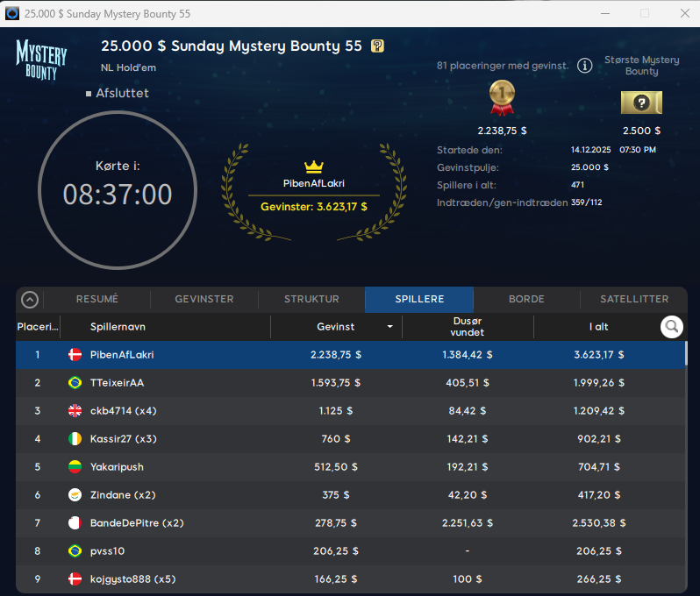The height and width of the screenshot is (596, 700).
Task: Switch to the Borde tab
Action: 526,300
